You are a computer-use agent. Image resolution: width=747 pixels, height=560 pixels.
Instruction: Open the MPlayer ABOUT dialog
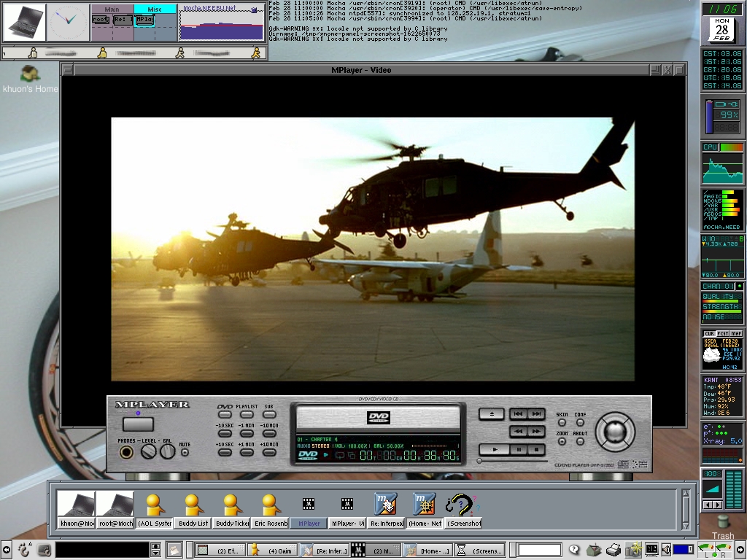click(580, 441)
